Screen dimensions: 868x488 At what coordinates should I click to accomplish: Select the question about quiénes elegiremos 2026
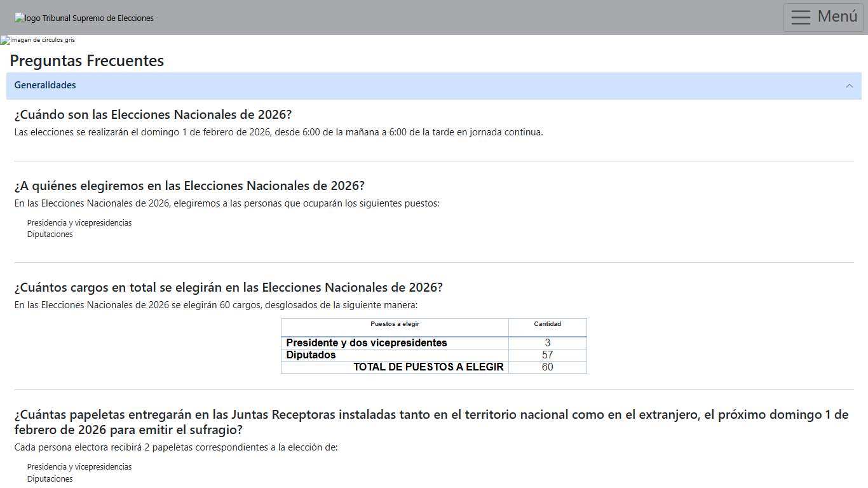(x=189, y=186)
